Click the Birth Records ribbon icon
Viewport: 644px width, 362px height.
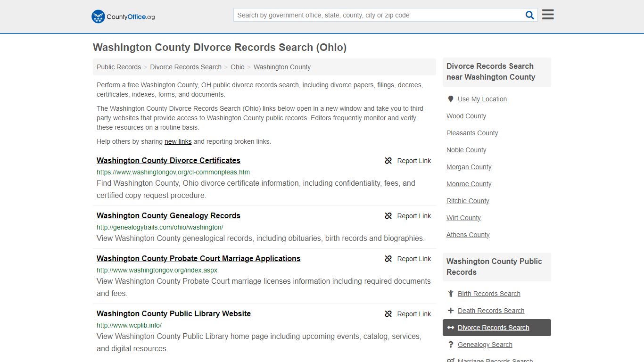click(451, 294)
